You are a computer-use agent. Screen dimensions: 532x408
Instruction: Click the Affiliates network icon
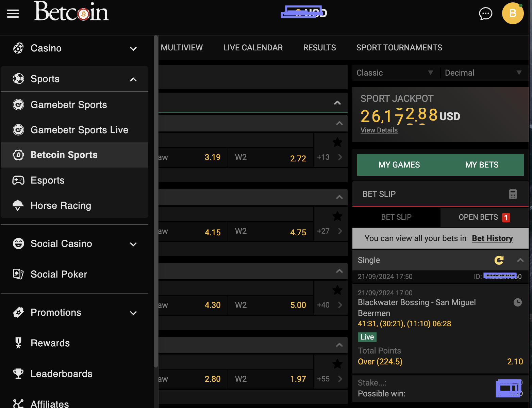pos(18,404)
